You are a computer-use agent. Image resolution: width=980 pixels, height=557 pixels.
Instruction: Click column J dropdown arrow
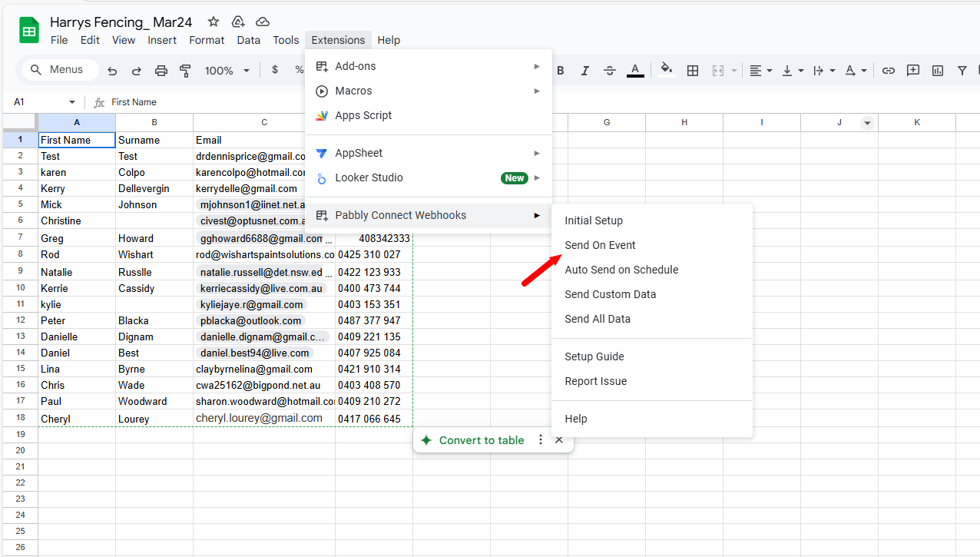click(x=867, y=123)
